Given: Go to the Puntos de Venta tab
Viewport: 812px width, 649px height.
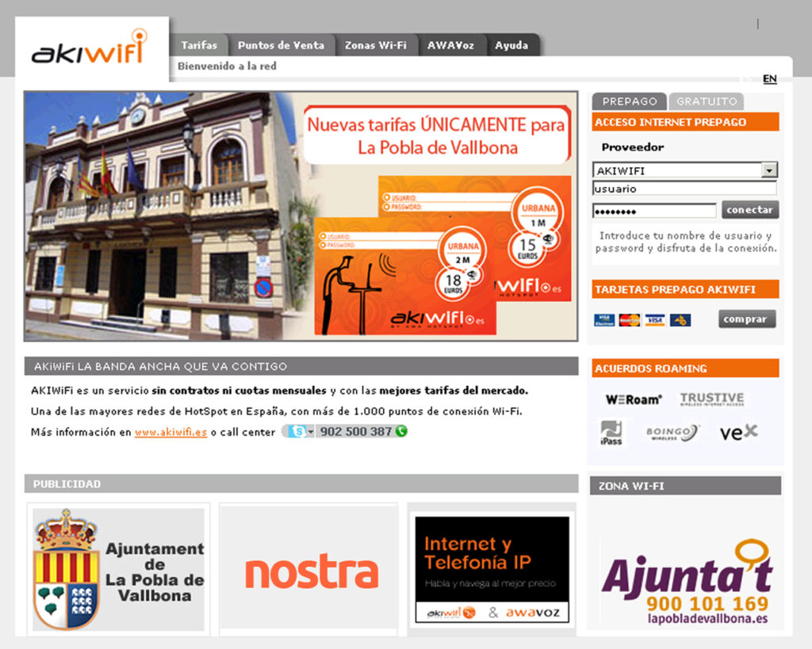Looking at the screenshot, I should click(x=281, y=45).
